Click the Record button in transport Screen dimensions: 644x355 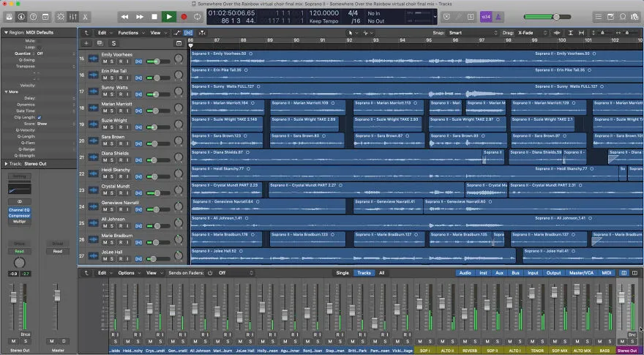(x=184, y=17)
